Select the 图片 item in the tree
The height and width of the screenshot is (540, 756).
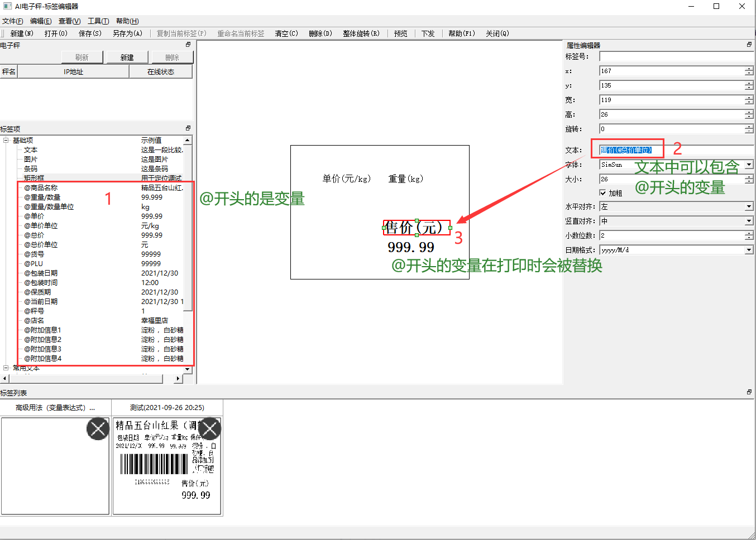tap(31, 160)
